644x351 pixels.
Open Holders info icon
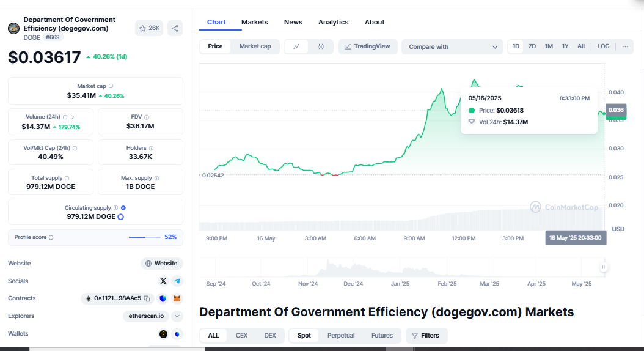coord(151,148)
